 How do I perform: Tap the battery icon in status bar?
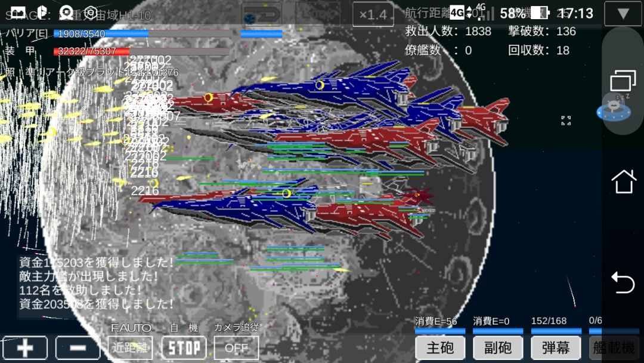coord(540,13)
